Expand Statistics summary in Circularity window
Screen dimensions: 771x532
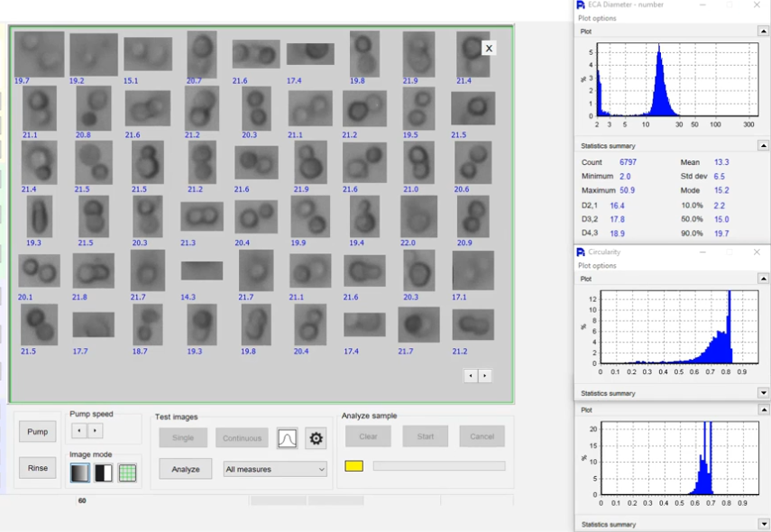pyautogui.click(x=763, y=393)
